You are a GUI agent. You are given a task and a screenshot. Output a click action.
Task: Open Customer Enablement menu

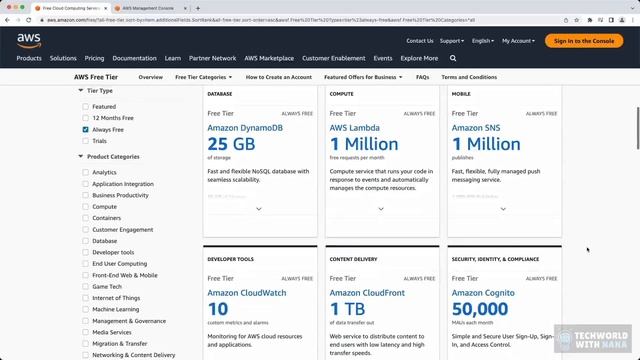pos(333,58)
